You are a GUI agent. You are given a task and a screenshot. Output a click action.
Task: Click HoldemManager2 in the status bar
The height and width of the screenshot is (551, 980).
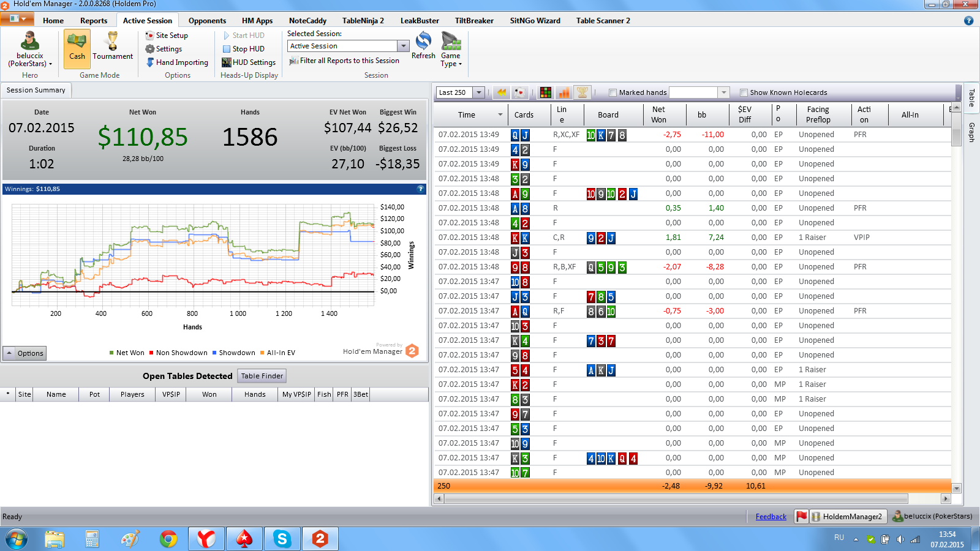coord(847,516)
